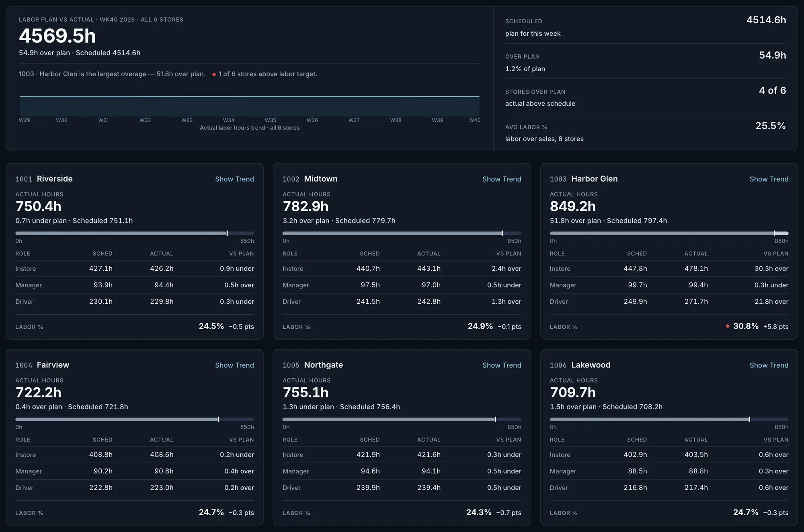Image resolution: width=804 pixels, height=532 pixels.
Task: Show trend for 1002 Midtown store
Action: click(x=502, y=179)
